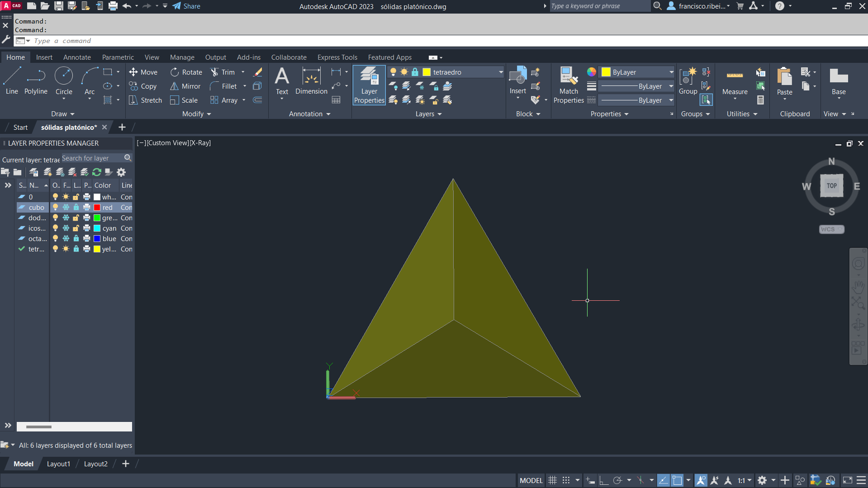This screenshot has height=488, width=868.
Task: Expand the Annotation panel
Action: point(310,114)
